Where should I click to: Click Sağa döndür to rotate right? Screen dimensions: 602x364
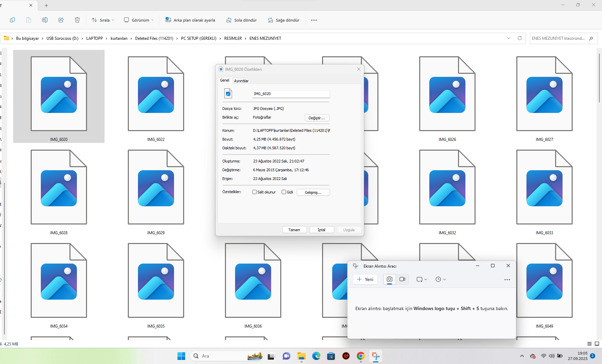283,20
